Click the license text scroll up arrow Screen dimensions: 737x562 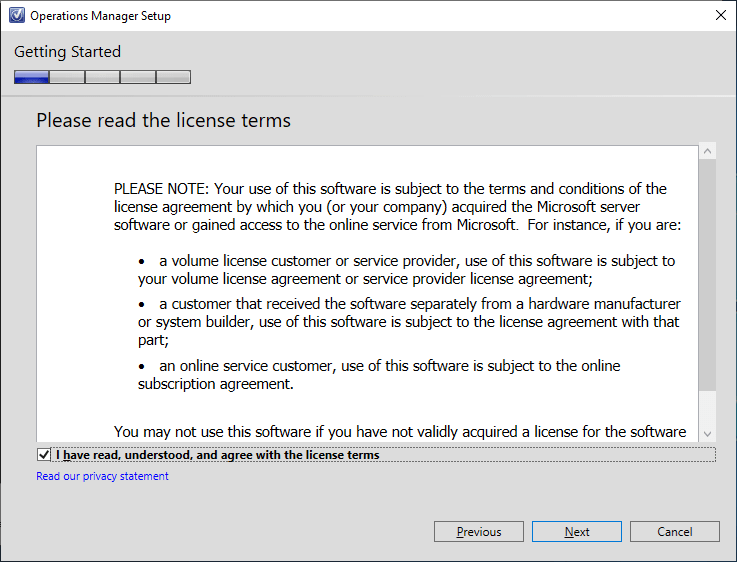point(708,151)
